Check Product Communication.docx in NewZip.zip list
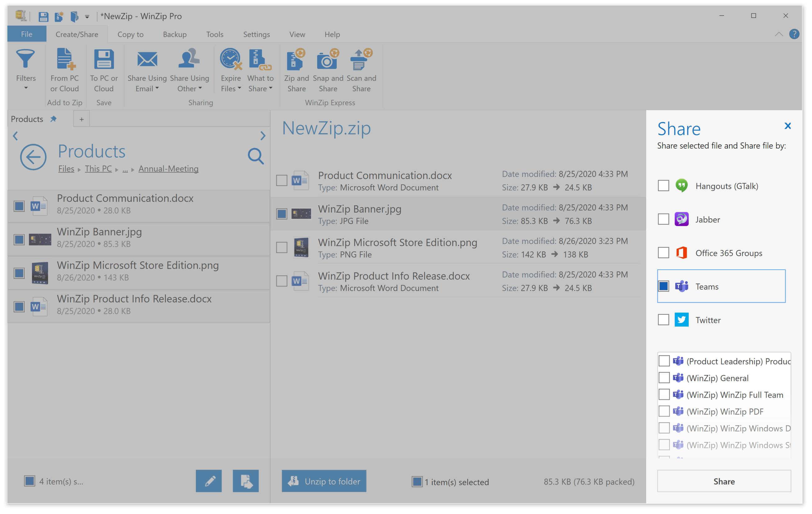The width and height of the screenshot is (812, 514). click(282, 180)
